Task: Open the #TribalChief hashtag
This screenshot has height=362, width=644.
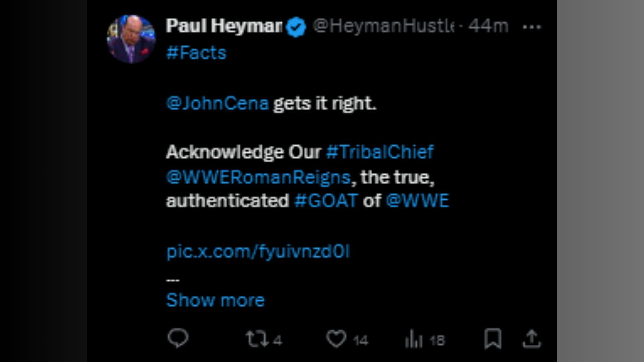Action: pyautogui.click(x=380, y=152)
